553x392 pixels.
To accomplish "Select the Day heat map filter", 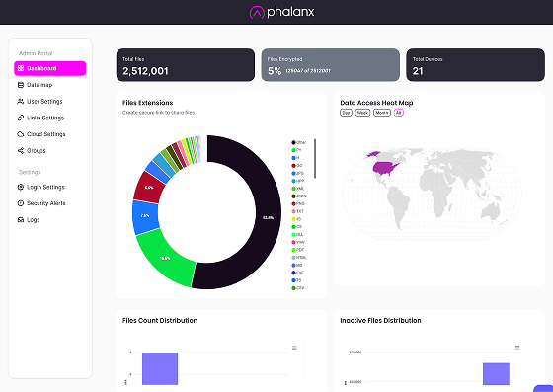I will pyautogui.click(x=346, y=113).
